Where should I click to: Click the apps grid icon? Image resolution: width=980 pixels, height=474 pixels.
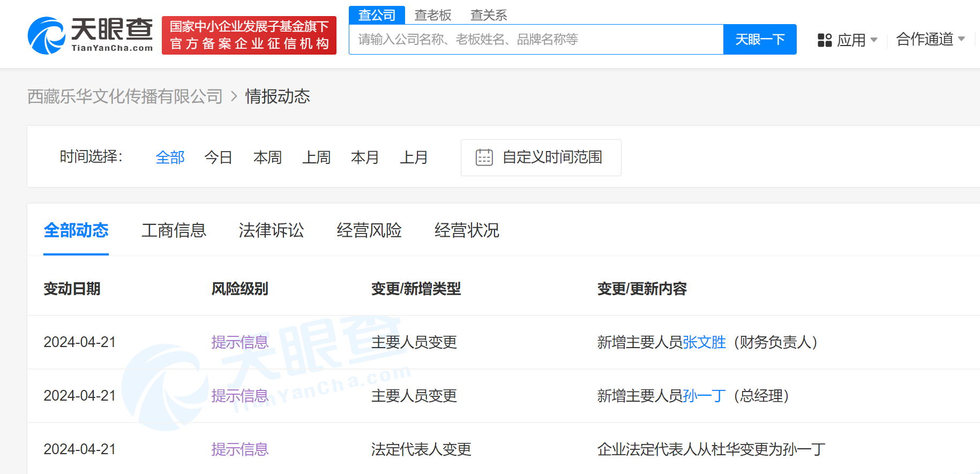pyautogui.click(x=824, y=40)
